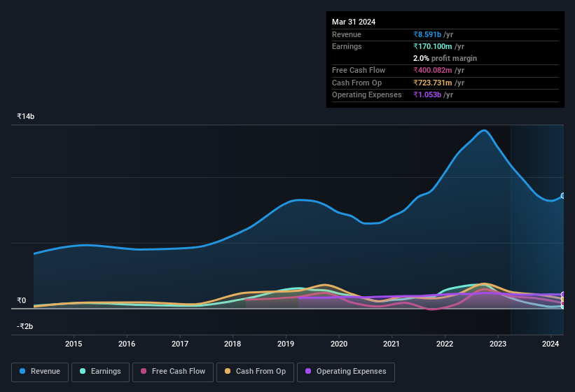Click the ₹0 y-axis label
Viewport: 575px width, 392px height.
tap(21, 300)
